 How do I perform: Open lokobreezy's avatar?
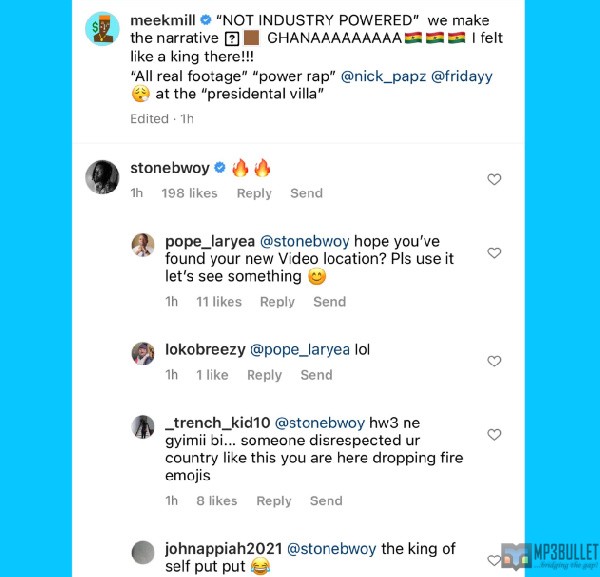(143, 354)
